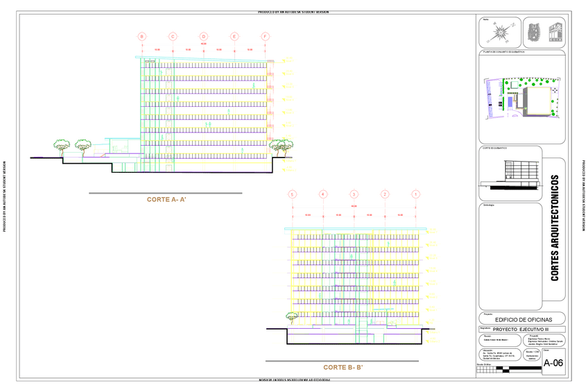Select grid axis bubble D
The height and width of the screenshot is (392, 588).
204,36
